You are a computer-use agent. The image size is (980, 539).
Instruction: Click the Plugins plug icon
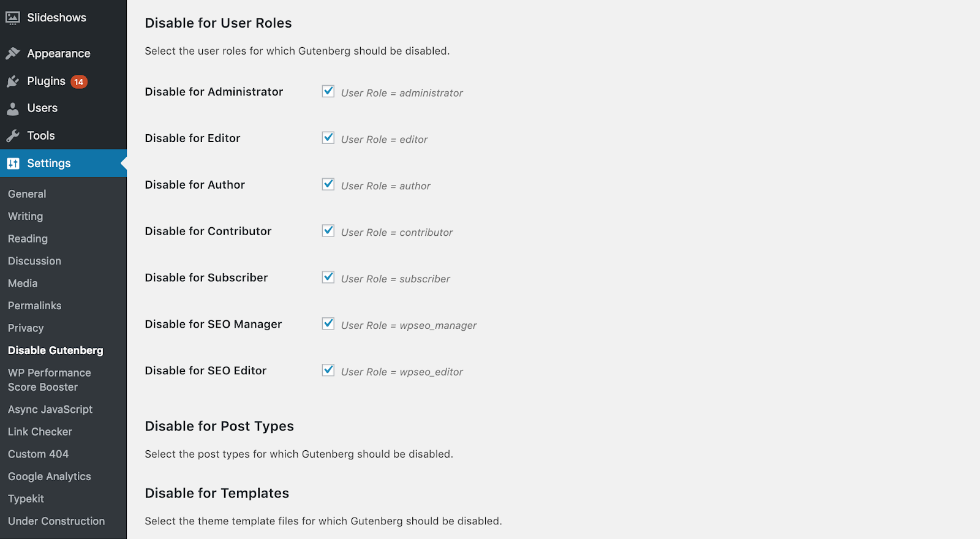[13, 81]
